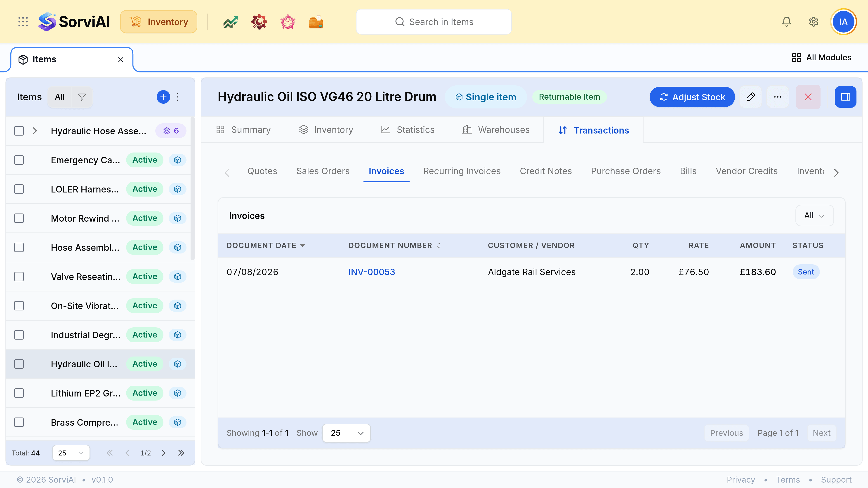Tick the Hose Assembl... checkbox

[x=19, y=247]
